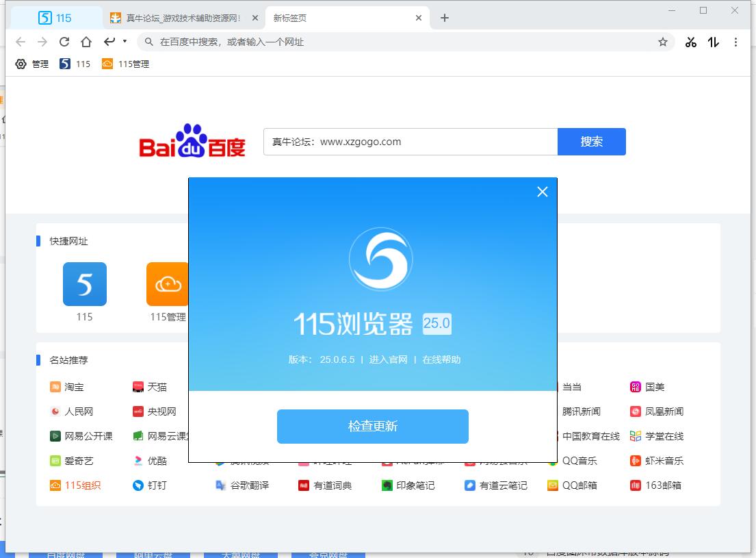Screen dimensions: 756x558
Task: Click the 115 browser swirl logo
Action: [381, 259]
